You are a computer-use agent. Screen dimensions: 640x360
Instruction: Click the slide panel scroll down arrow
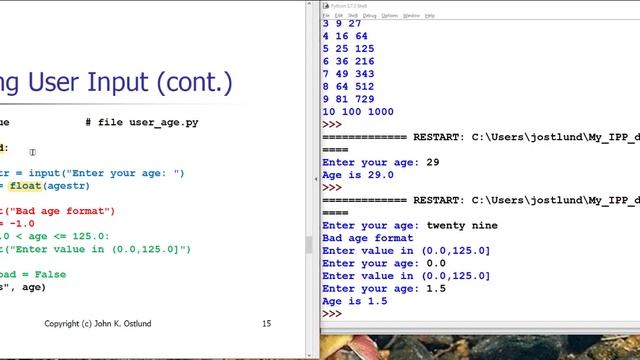coord(309,356)
